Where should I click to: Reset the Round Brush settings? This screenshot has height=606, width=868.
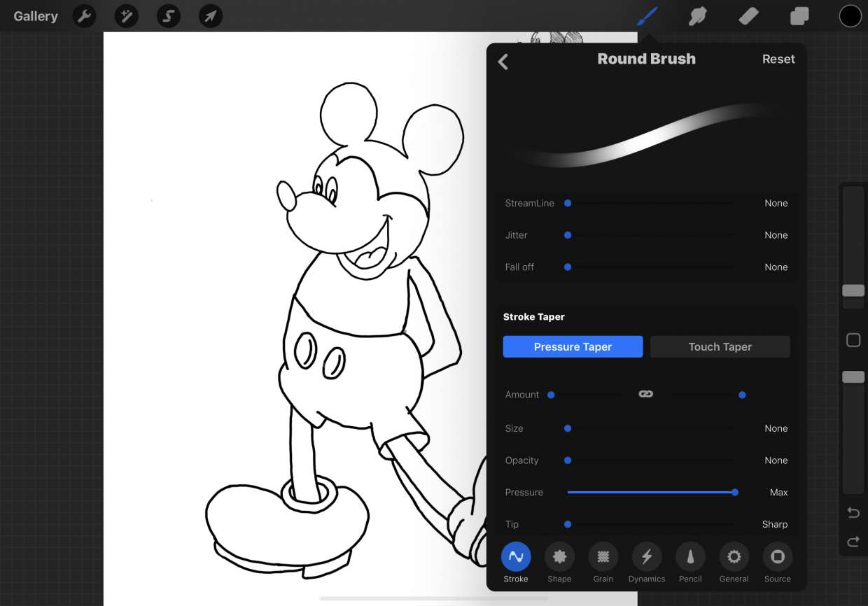(778, 59)
